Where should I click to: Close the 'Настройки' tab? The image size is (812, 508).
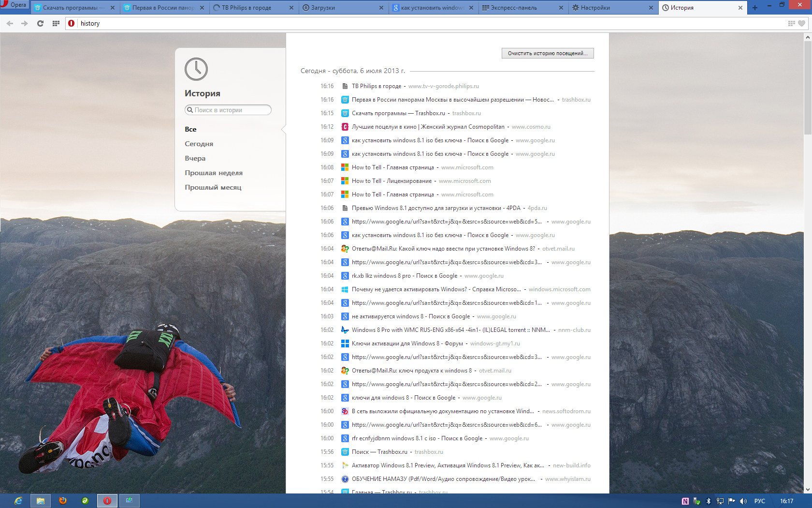651,8
